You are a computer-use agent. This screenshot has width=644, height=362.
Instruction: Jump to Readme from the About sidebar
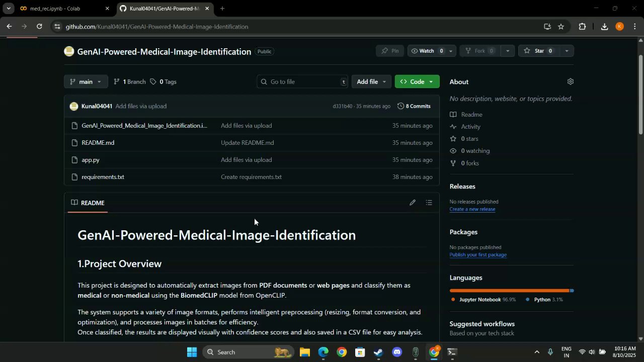(466, 115)
